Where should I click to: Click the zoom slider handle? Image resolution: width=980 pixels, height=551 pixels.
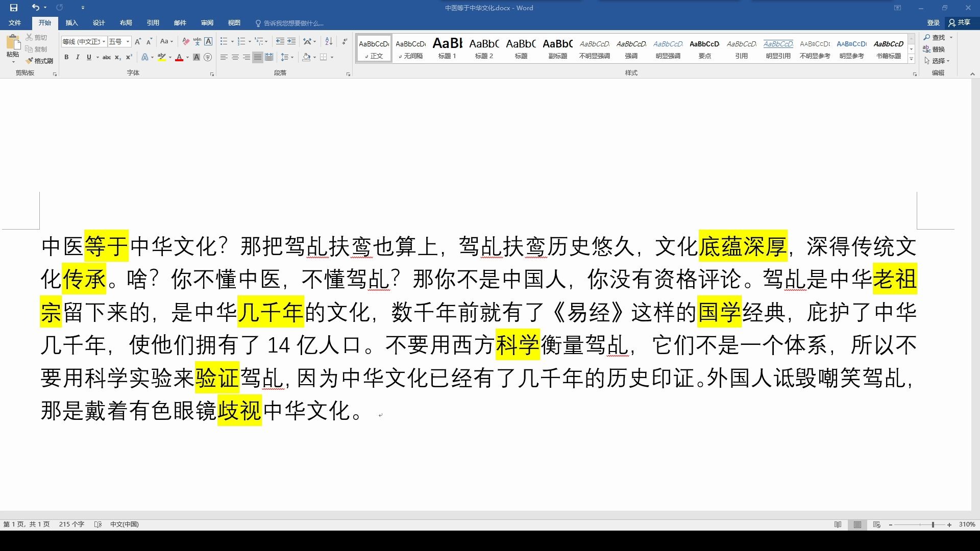tap(933, 525)
